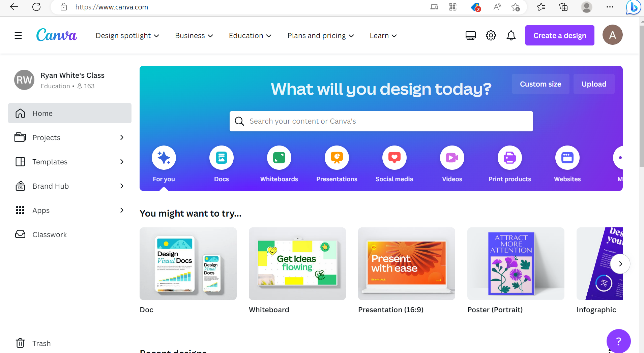Select the For you category icon
This screenshot has height=353, width=644.
tap(164, 158)
